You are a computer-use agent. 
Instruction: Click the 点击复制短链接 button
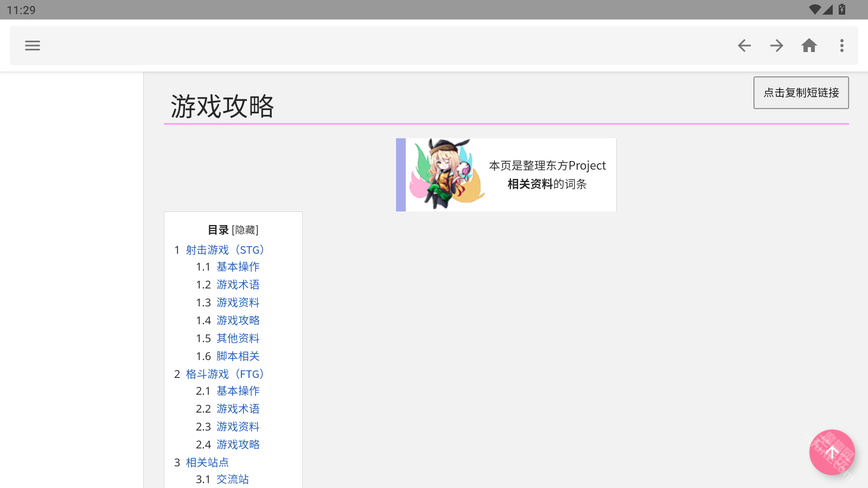pyautogui.click(x=801, y=93)
